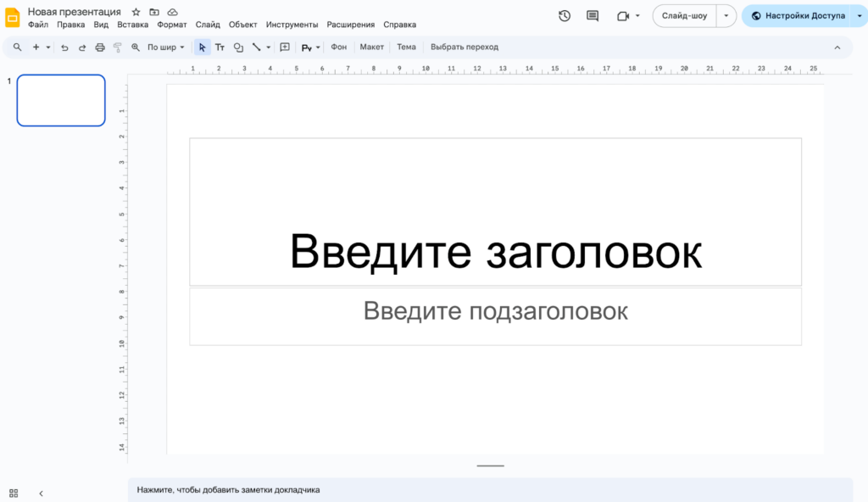This screenshot has width=868, height=502.
Task: Open the Слайд-шоу dropdown arrow
Action: [725, 15]
